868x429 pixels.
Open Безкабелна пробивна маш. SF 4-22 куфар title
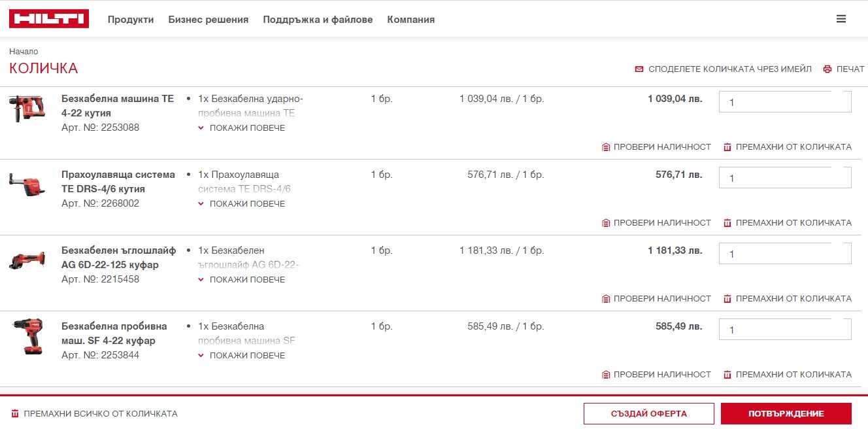pyautogui.click(x=114, y=334)
